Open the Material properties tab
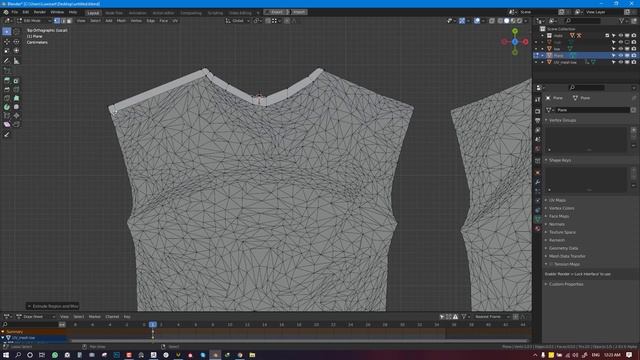 (x=538, y=229)
